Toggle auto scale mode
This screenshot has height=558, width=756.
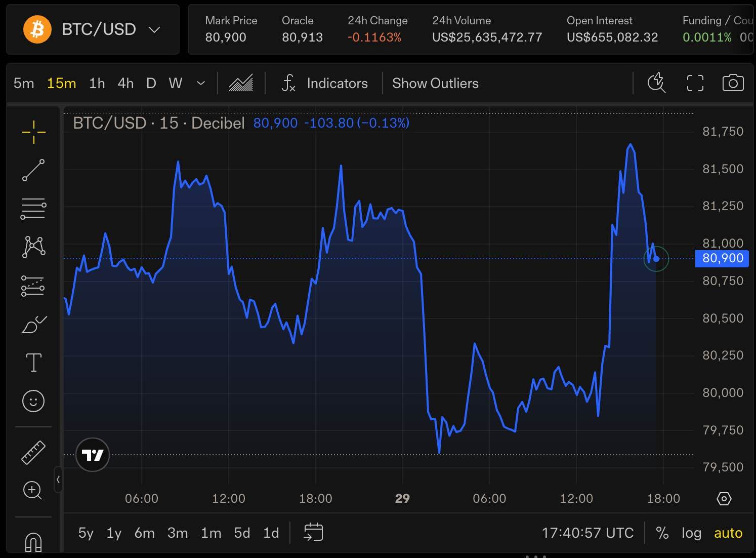click(728, 533)
